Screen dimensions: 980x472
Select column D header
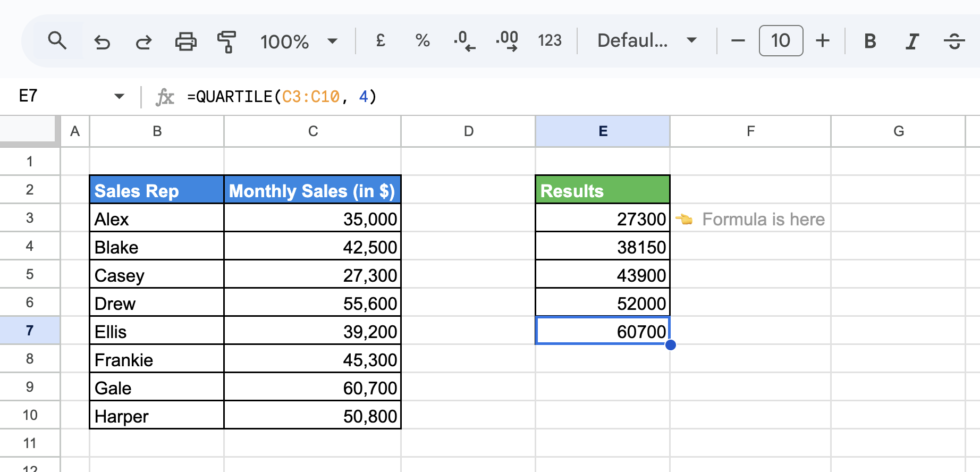(x=468, y=131)
